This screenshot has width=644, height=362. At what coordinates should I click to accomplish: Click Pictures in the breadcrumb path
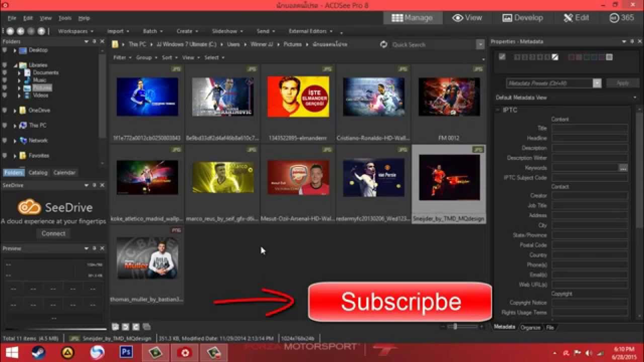coord(292,44)
